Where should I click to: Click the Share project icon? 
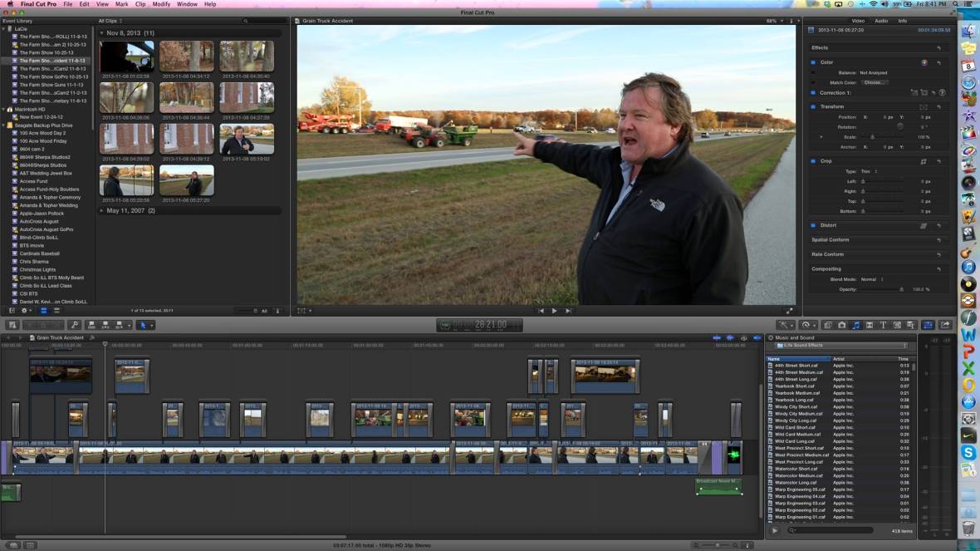click(943, 325)
